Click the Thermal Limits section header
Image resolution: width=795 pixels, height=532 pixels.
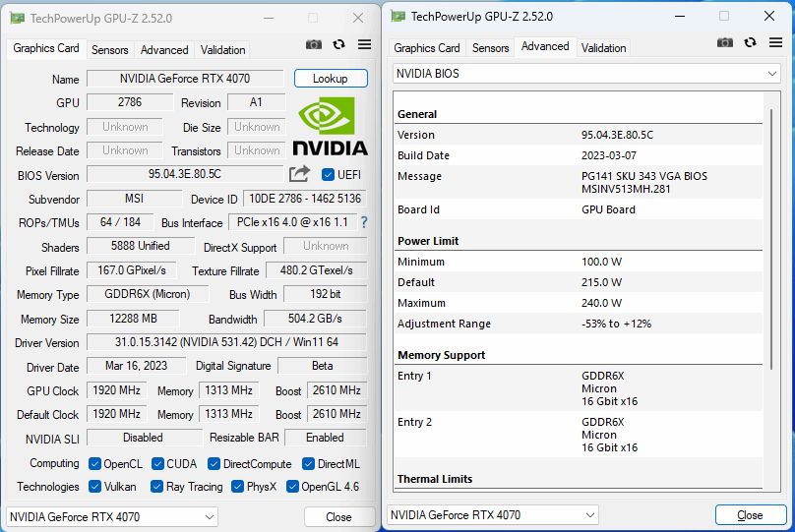[x=435, y=479]
